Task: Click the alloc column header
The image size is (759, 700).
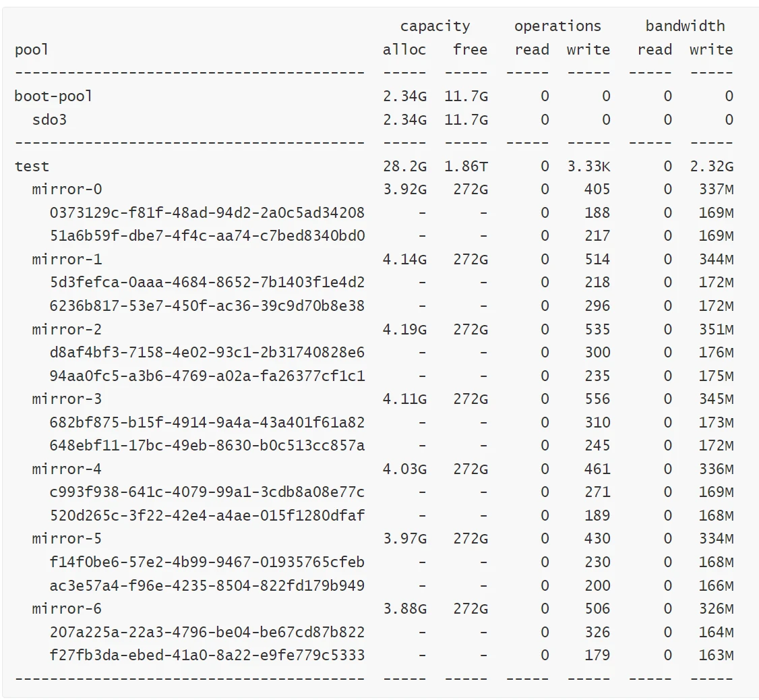Action: 404,50
